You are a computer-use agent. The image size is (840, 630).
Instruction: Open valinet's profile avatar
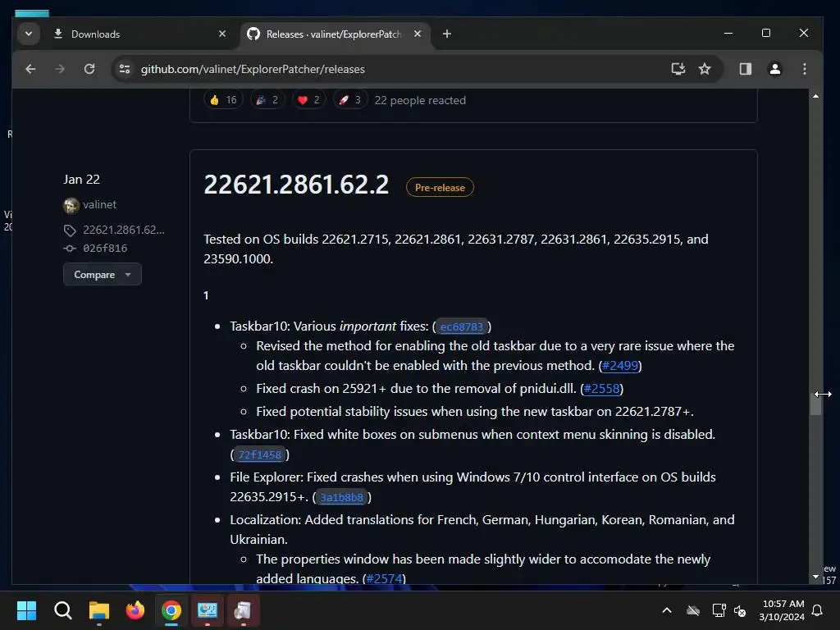[71, 204]
